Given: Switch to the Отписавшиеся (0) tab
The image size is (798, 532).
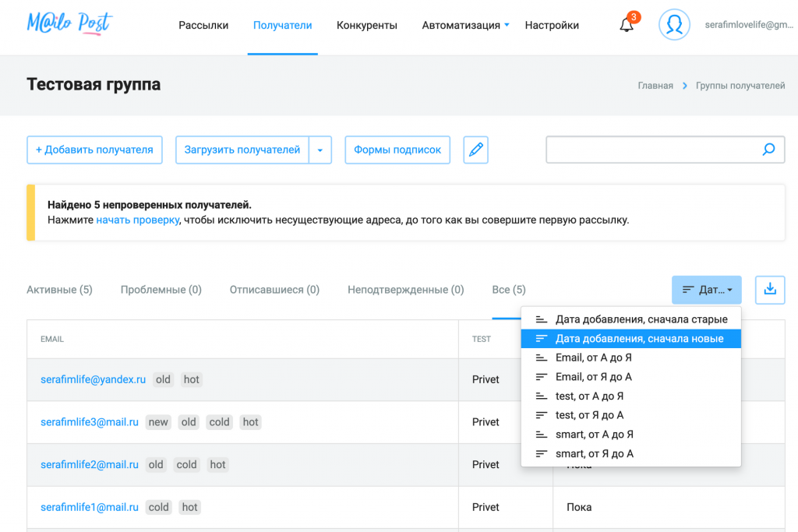Looking at the screenshot, I should [x=274, y=290].
